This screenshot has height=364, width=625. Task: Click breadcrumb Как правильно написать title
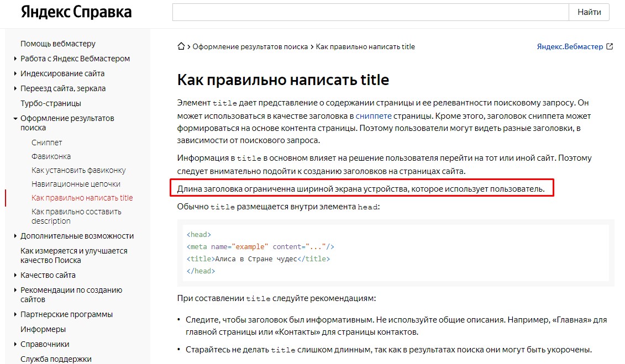tap(365, 46)
